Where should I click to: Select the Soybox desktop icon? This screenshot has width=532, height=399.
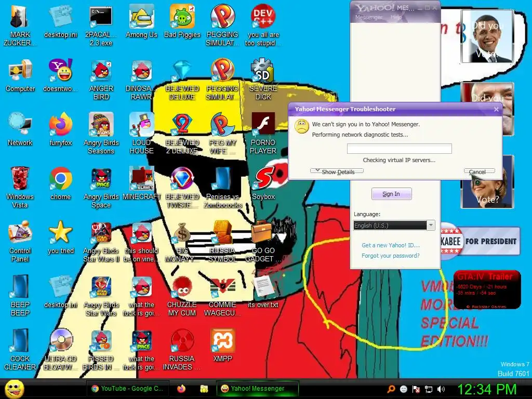point(263,183)
